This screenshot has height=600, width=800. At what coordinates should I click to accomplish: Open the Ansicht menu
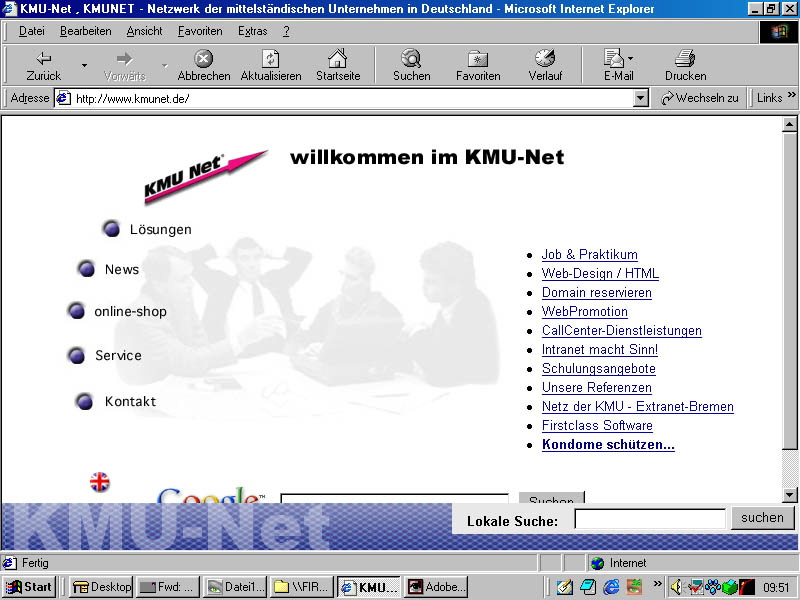144,31
